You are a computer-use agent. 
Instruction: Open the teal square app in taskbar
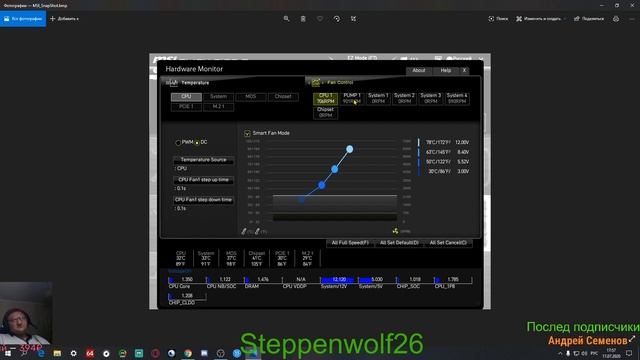pos(139,353)
